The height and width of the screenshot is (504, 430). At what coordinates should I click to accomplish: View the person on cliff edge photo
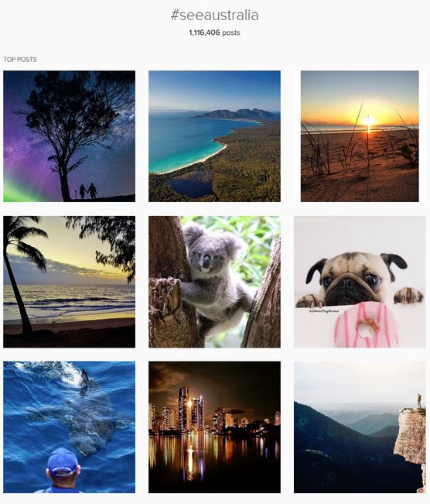pyautogui.click(x=360, y=427)
